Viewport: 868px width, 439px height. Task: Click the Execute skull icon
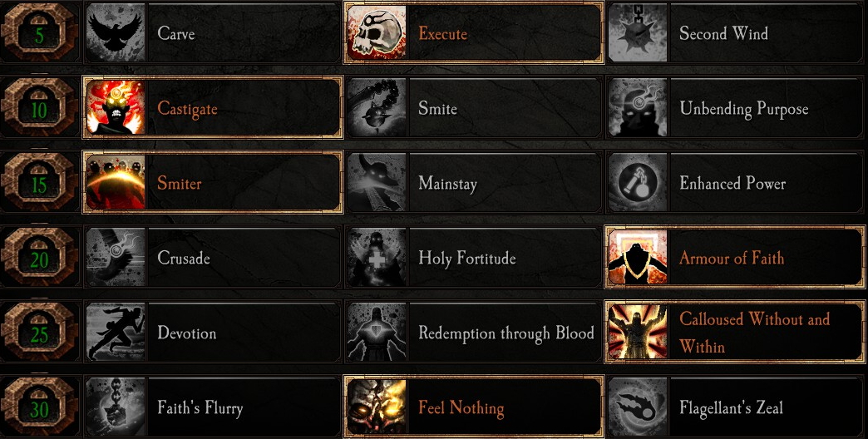(377, 33)
